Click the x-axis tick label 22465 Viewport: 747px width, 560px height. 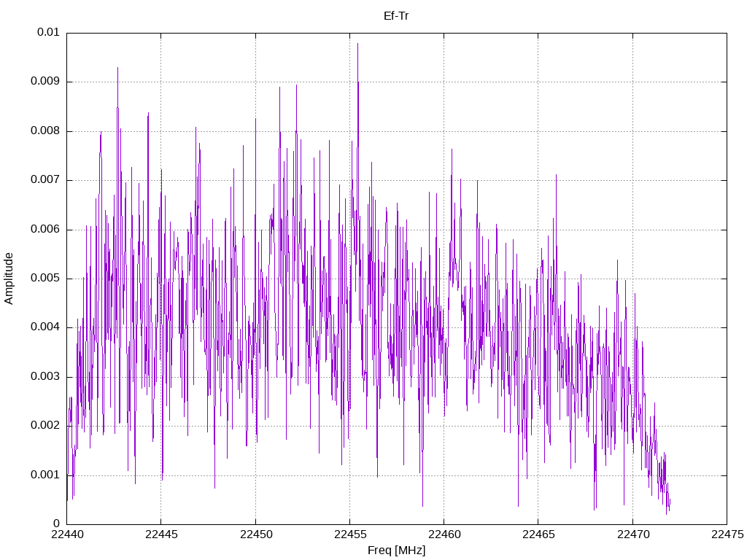(539, 534)
